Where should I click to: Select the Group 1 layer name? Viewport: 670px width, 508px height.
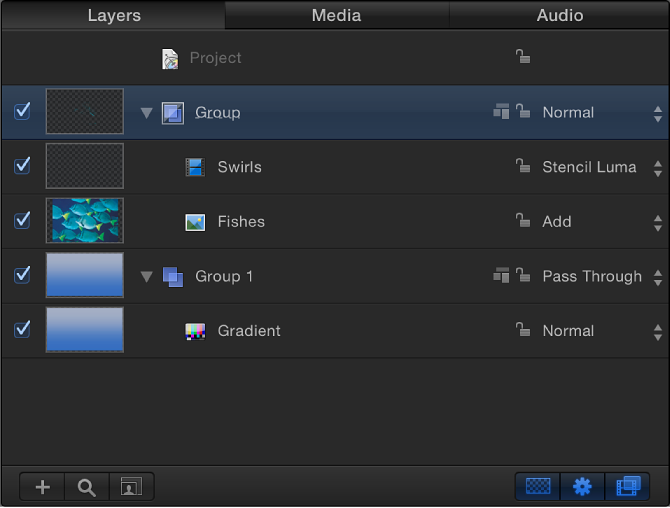[x=224, y=276]
